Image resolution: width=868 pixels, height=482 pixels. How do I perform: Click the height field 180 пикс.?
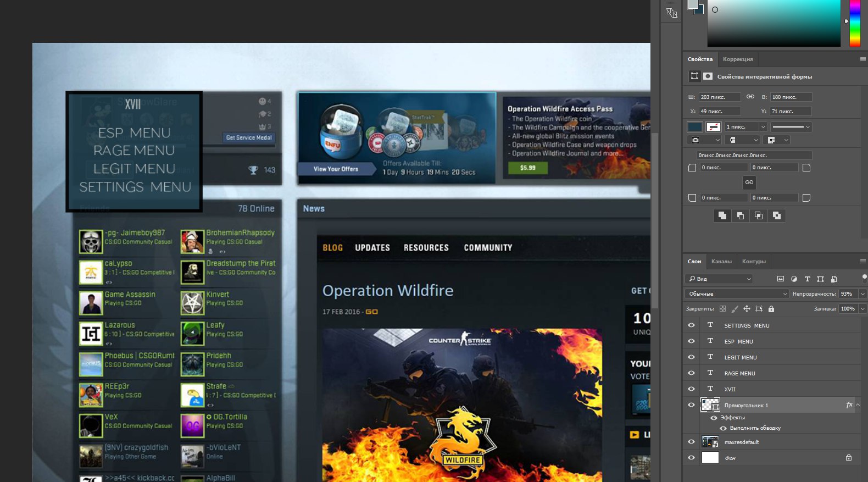click(x=791, y=97)
